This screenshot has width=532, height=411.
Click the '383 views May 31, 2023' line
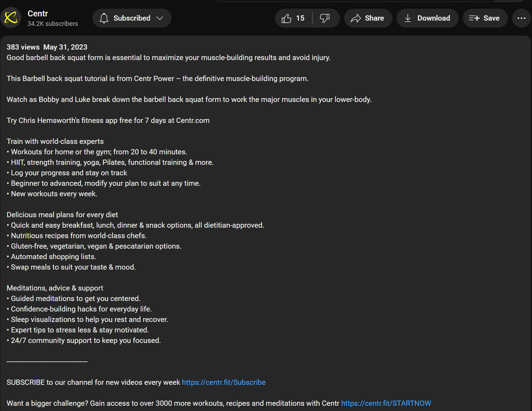click(47, 47)
